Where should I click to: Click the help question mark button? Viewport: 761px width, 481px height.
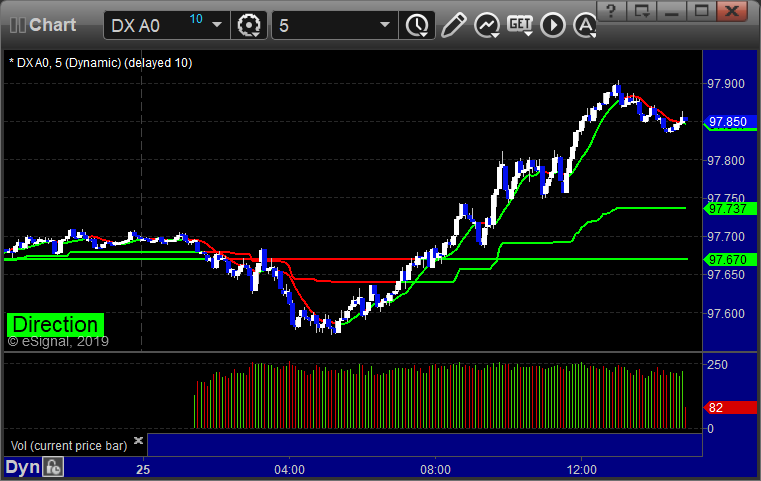click(611, 11)
